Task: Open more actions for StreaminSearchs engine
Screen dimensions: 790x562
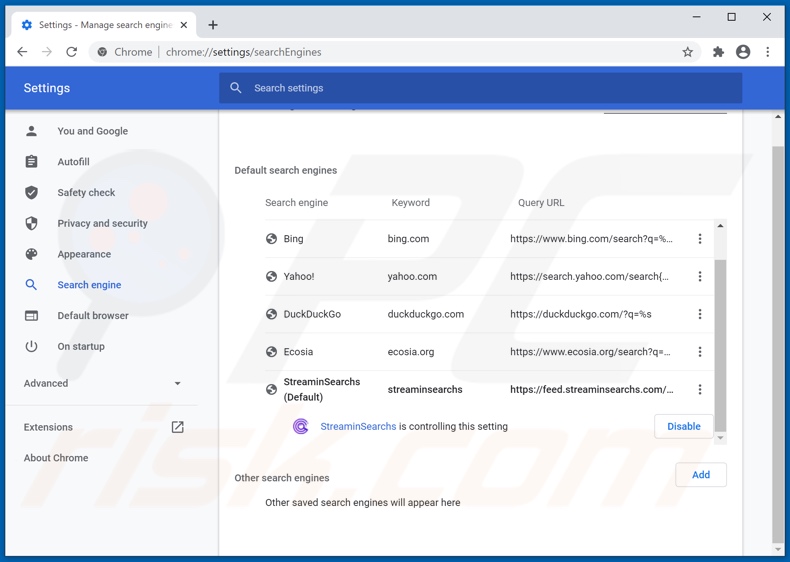Action: (699, 389)
